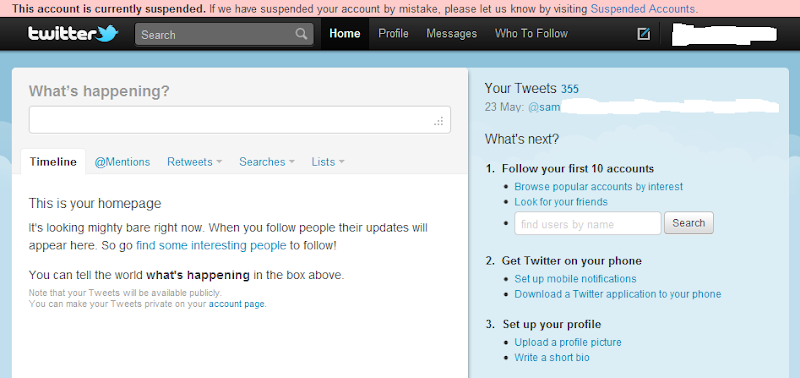Viewport: 800px width, 378px height.
Task: Open the @sam mention link
Action: coord(544,107)
